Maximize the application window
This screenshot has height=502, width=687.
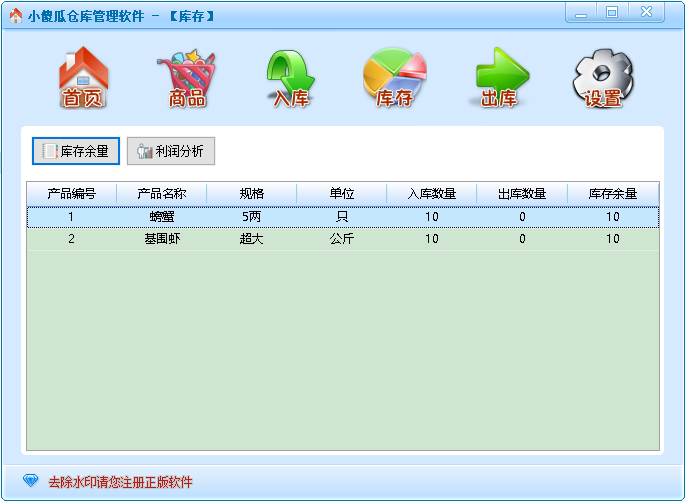pos(612,12)
